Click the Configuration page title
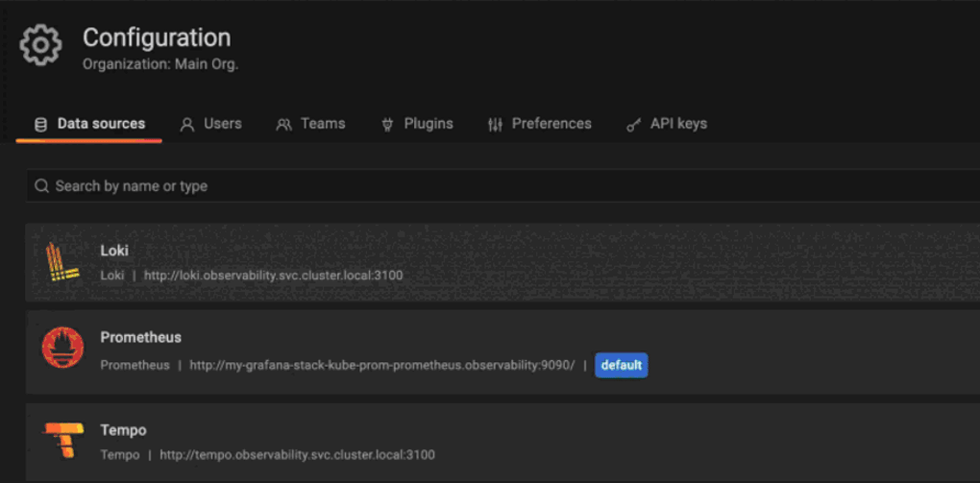Image resolution: width=980 pixels, height=483 pixels. pos(157,38)
